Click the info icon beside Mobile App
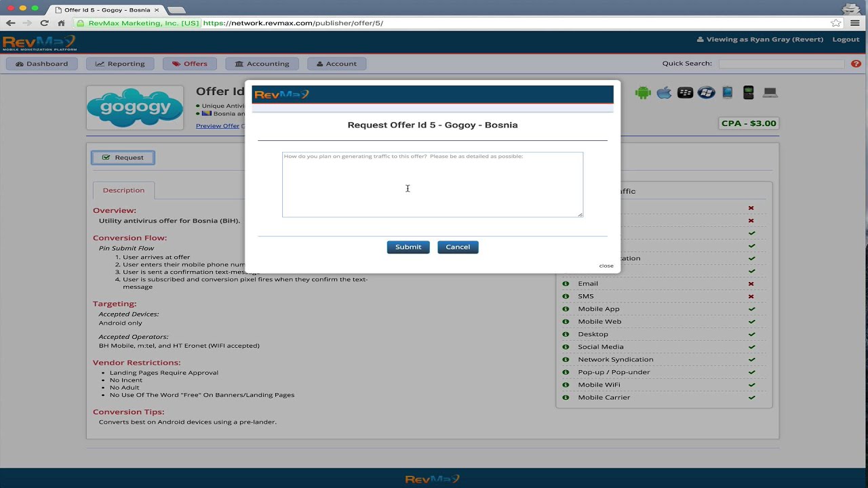 point(566,309)
